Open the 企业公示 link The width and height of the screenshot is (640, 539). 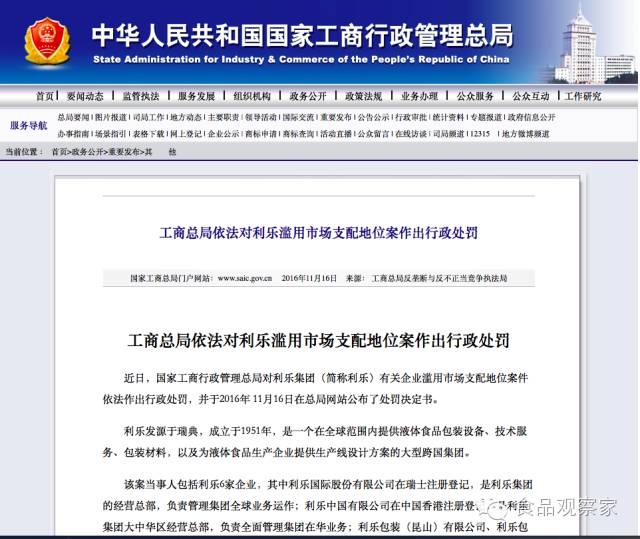click(223, 134)
